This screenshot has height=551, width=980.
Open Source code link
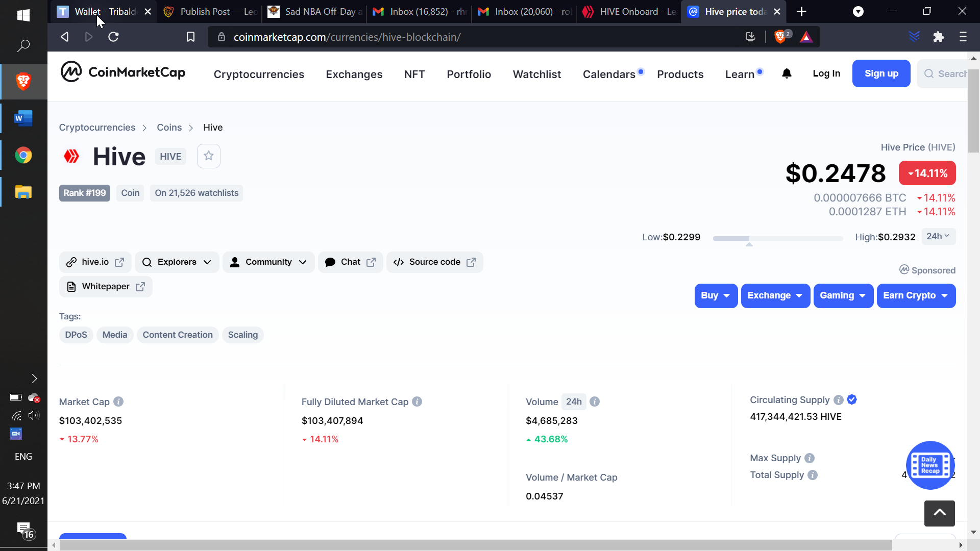coord(434,262)
